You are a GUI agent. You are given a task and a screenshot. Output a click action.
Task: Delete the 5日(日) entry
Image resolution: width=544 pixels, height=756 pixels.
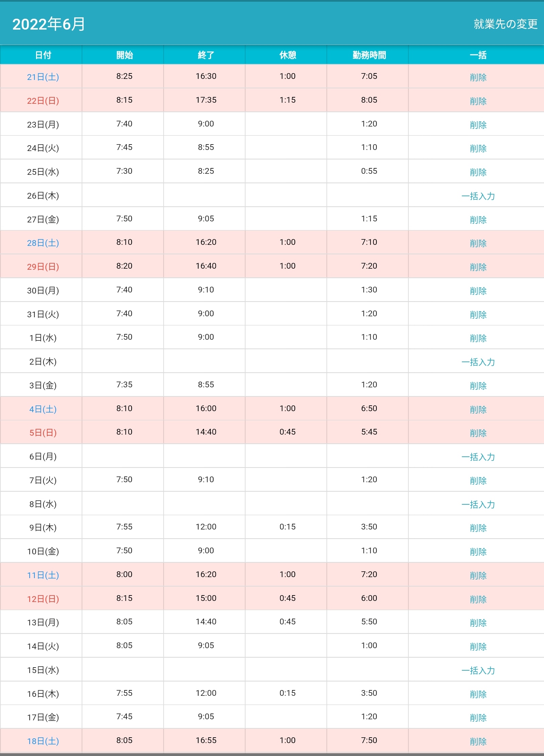[x=478, y=433]
